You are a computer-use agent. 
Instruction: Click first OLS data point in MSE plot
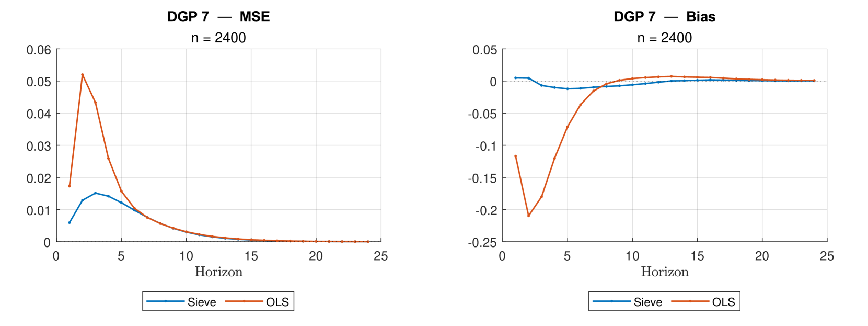coord(70,186)
